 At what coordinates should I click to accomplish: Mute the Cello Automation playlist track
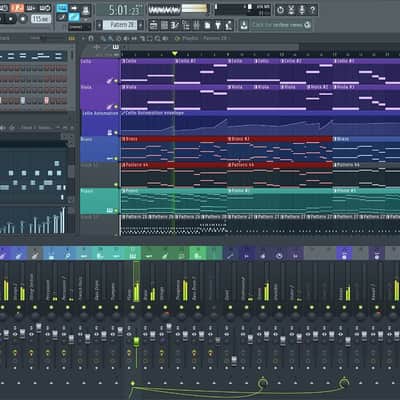116,133
